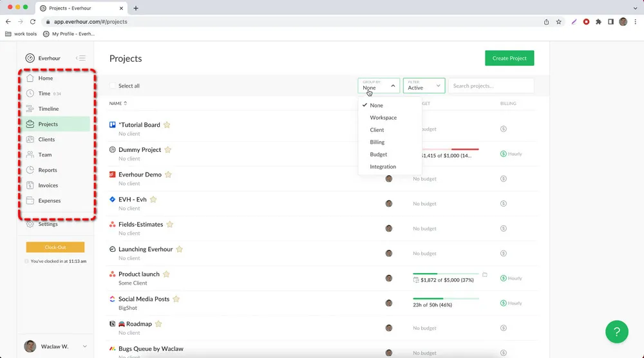Expand the Waclaw W. user menu

tap(84, 346)
